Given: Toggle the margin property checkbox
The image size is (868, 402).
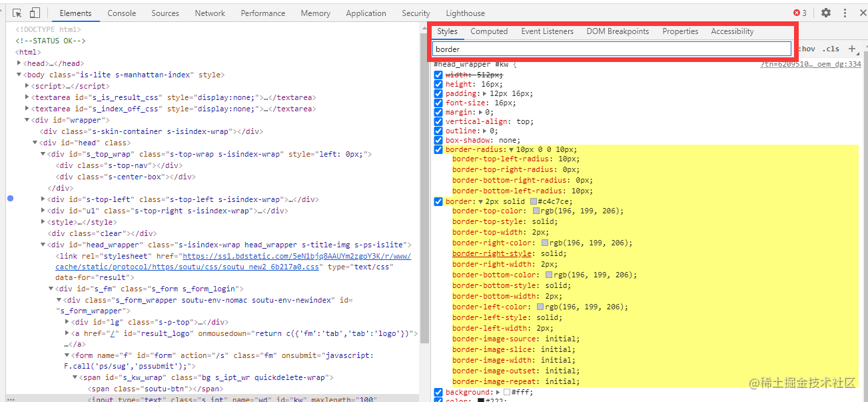Looking at the screenshot, I should [438, 113].
